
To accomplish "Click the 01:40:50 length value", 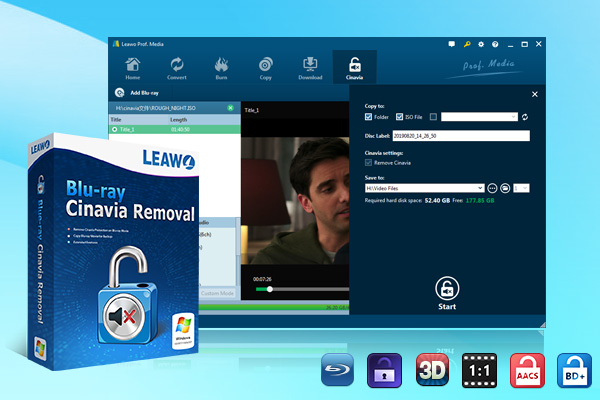I will (180, 129).
